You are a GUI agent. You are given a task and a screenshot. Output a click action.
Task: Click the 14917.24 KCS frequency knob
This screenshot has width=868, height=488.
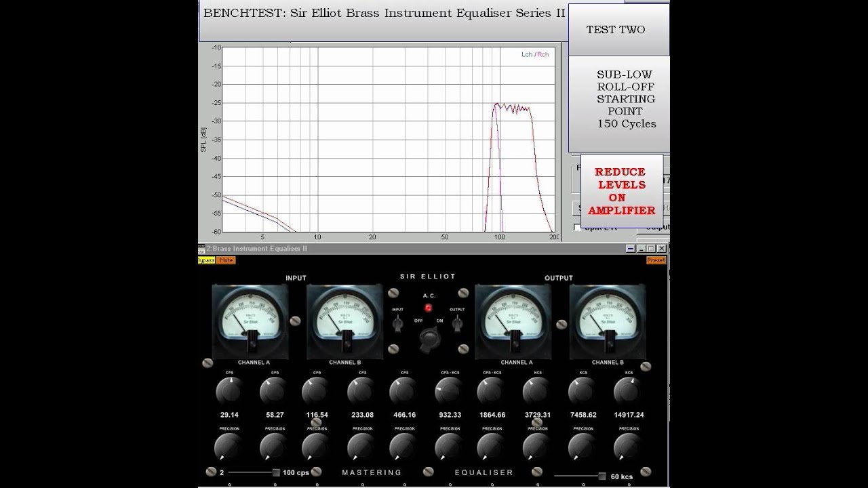point(627,391)
